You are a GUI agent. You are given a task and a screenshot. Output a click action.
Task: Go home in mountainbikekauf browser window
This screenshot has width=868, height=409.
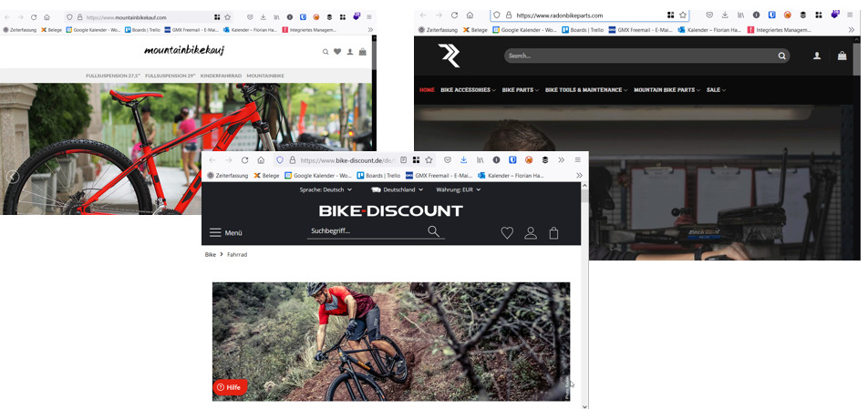[46, 17]
